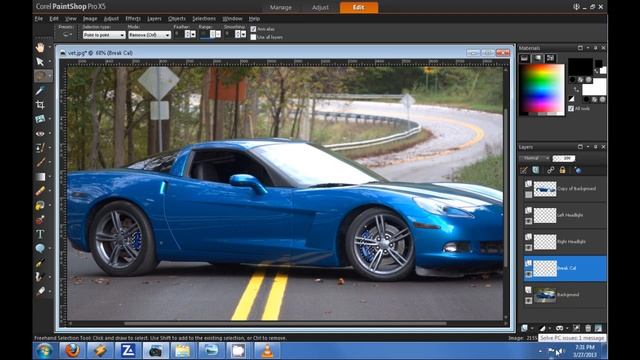
Task: Set materials to black and white
Action: tap(571, 99)
